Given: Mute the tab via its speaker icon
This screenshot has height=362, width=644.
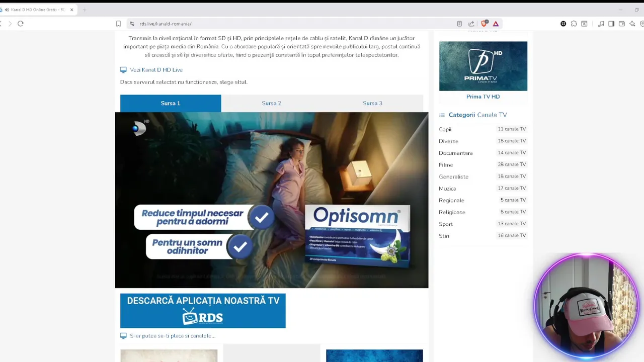Looking at the screenshot, I should [x=6, y=10].
